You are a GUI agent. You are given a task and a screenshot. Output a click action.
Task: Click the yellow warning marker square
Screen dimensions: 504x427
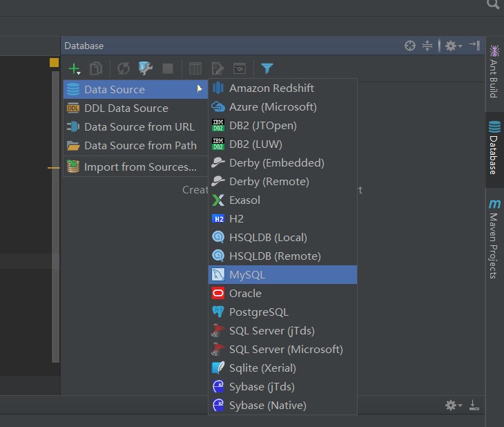54,62
